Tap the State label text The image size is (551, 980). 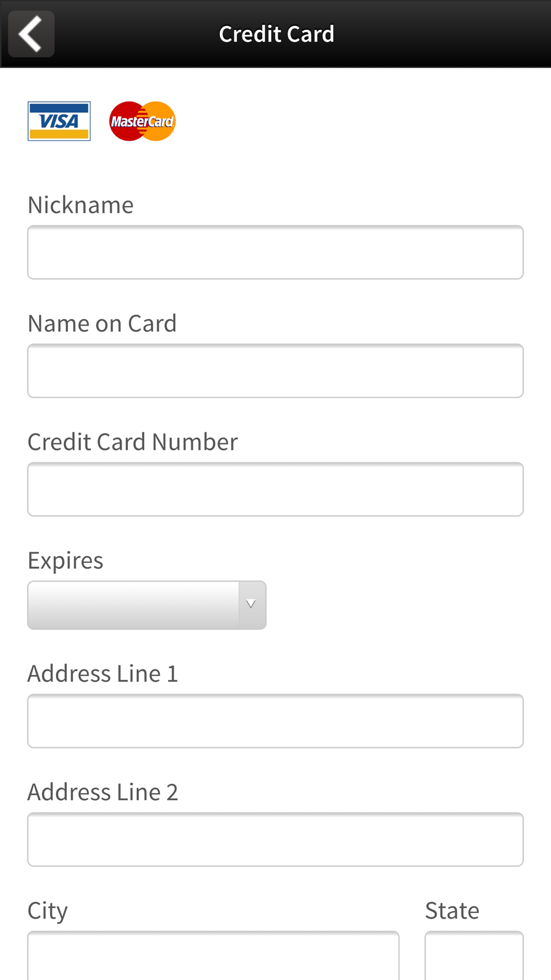452,911
